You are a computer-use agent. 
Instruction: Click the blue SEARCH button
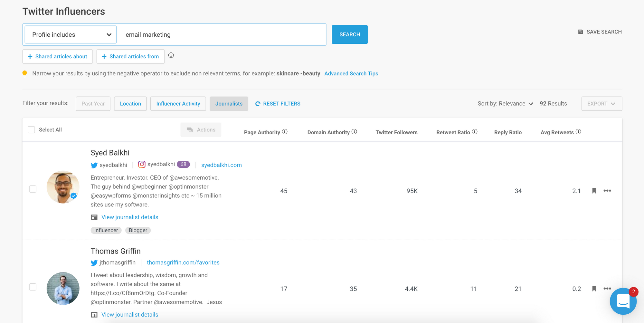pyautogui.click(x=350, y=34)
